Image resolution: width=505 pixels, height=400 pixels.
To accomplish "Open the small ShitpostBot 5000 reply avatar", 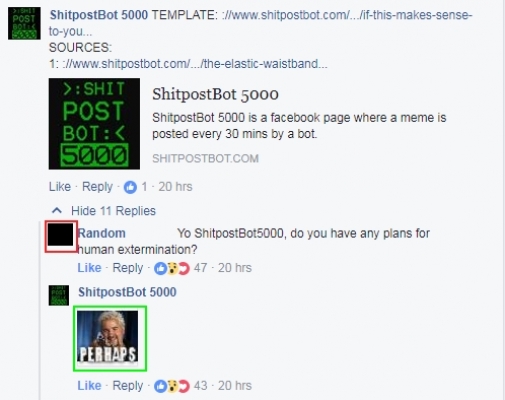I will [59, 295].
